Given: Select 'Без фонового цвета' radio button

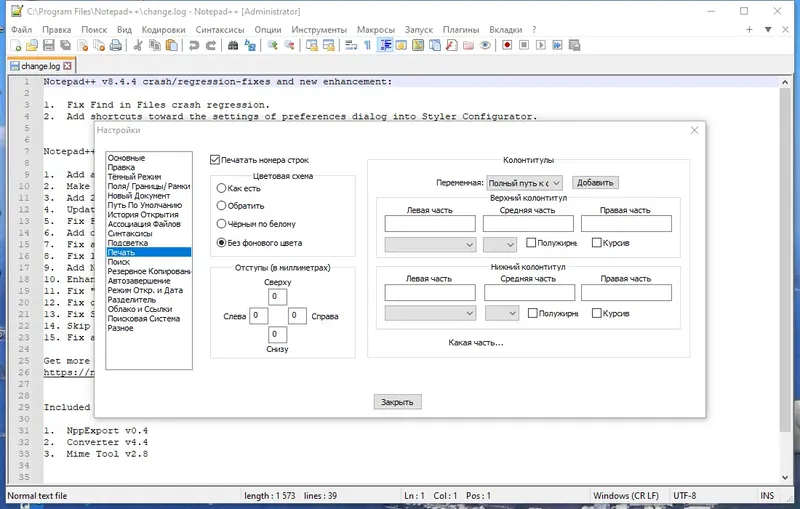Looking at the screenshot, I should (x=221, y=242).
